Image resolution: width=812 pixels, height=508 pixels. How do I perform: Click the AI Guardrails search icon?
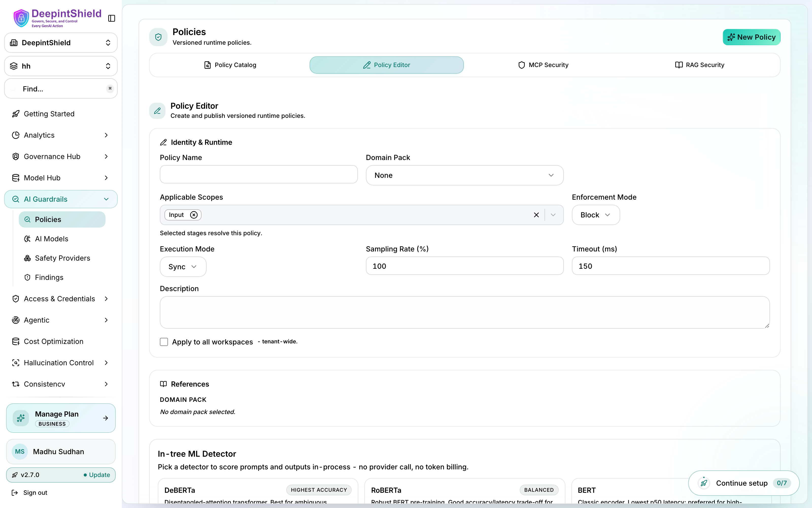coord(16,199)
